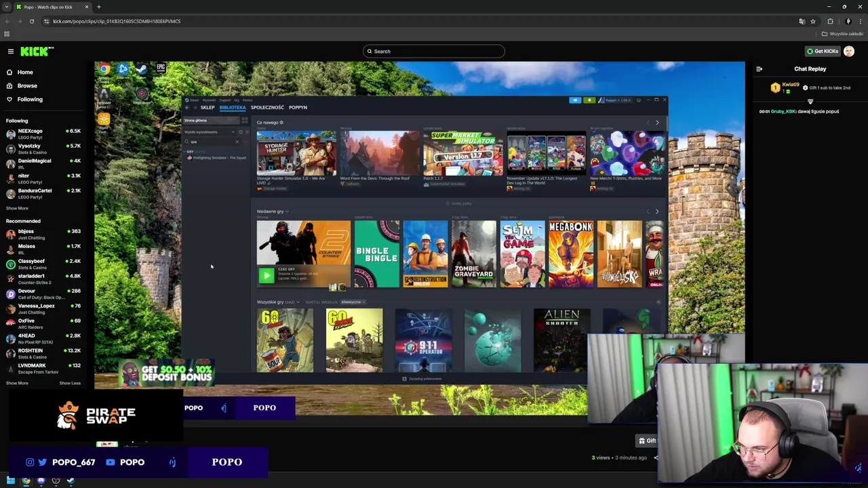This screenshot has height=488, width=868.
Task: Open the DanielMagical channel
Action: click(x=43, y=163)
